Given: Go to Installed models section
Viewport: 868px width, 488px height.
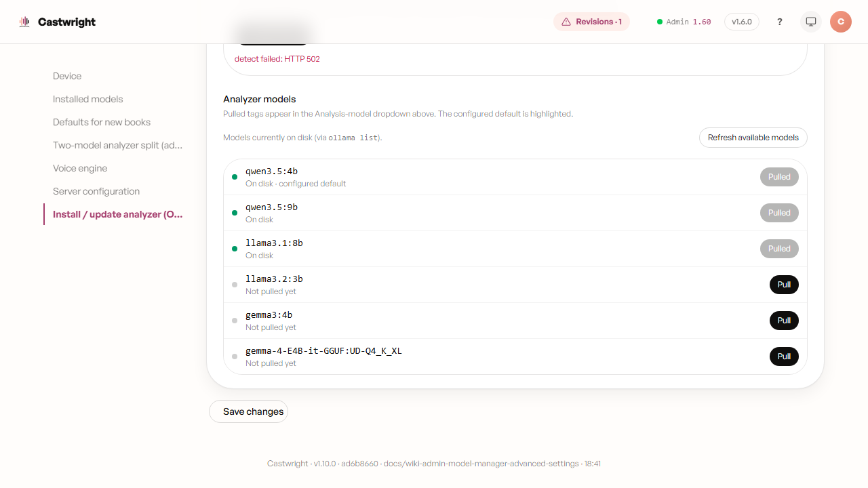Looking at the screenshot, I should click(x=88, y=99).
